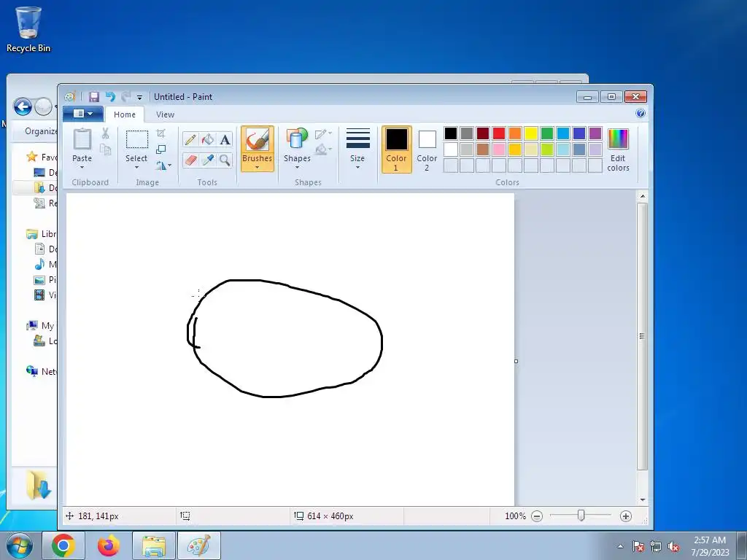The height and width of the screenshot is (560, 747).
Task: Expand the Size dropdown arrow
Action: coord(357,167)
